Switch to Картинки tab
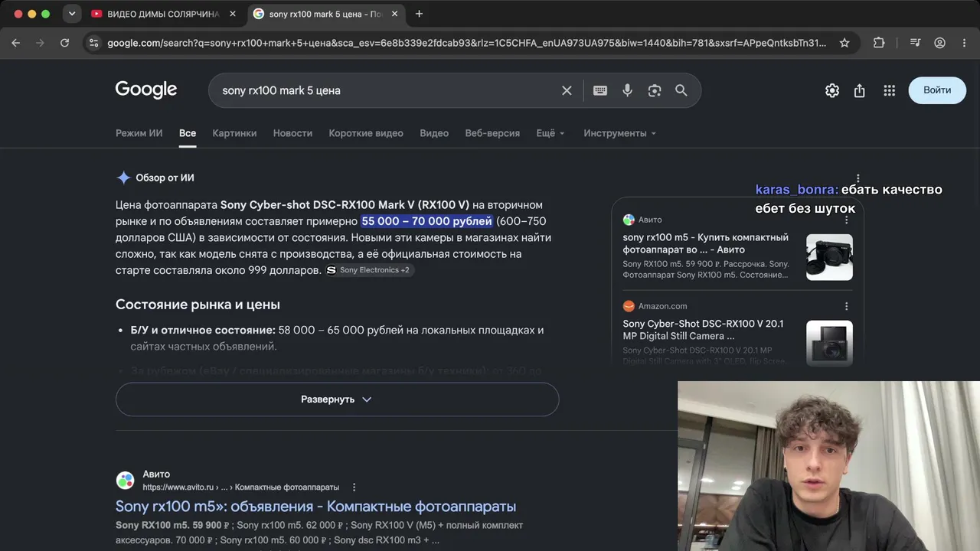Image resolution: width=980 pixels, height=551 pixels. point(234,133)
